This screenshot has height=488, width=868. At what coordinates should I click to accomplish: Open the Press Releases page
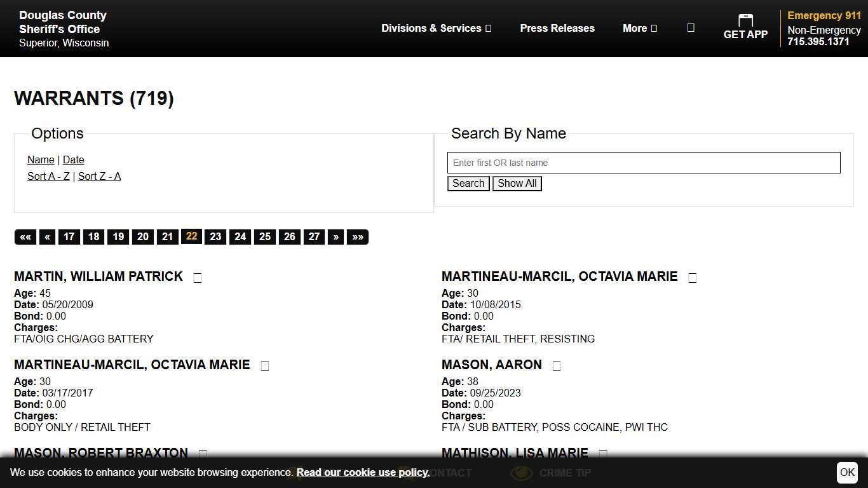click(557, 28)
